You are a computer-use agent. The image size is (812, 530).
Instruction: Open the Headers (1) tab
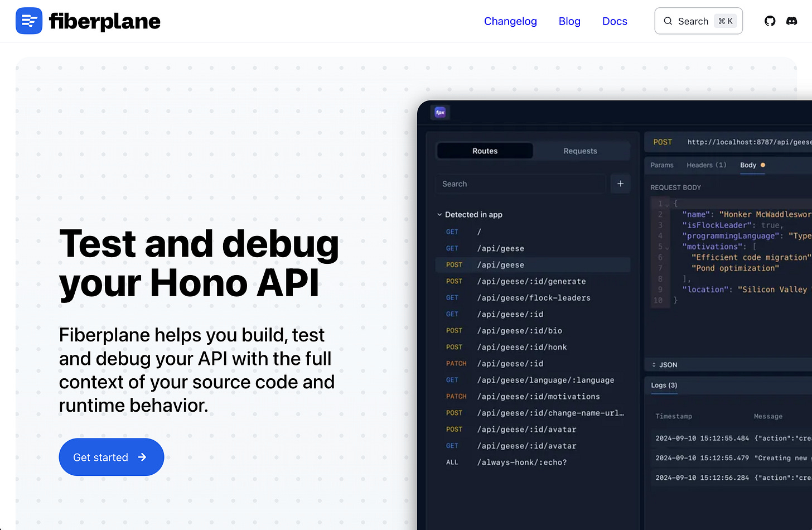click(x=706, y=165)
